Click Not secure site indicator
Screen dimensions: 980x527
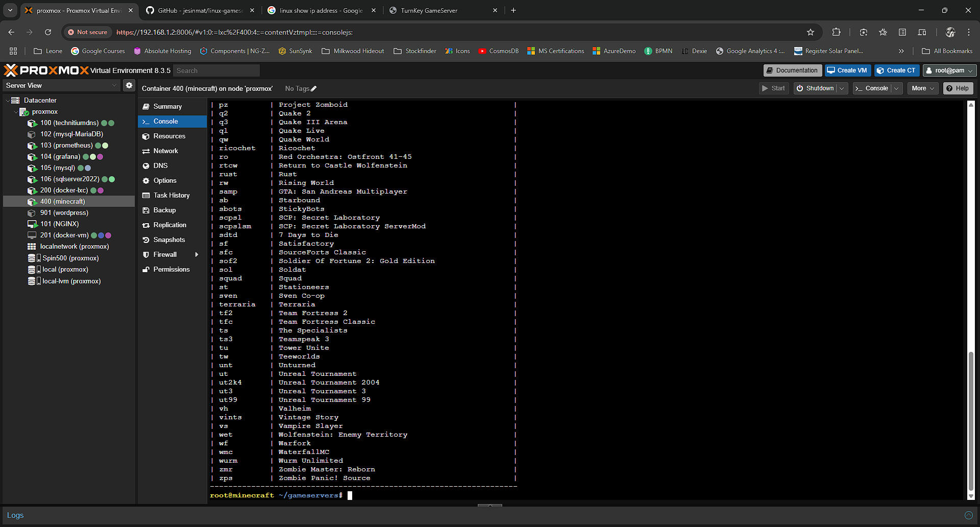(x=87, y=32)
